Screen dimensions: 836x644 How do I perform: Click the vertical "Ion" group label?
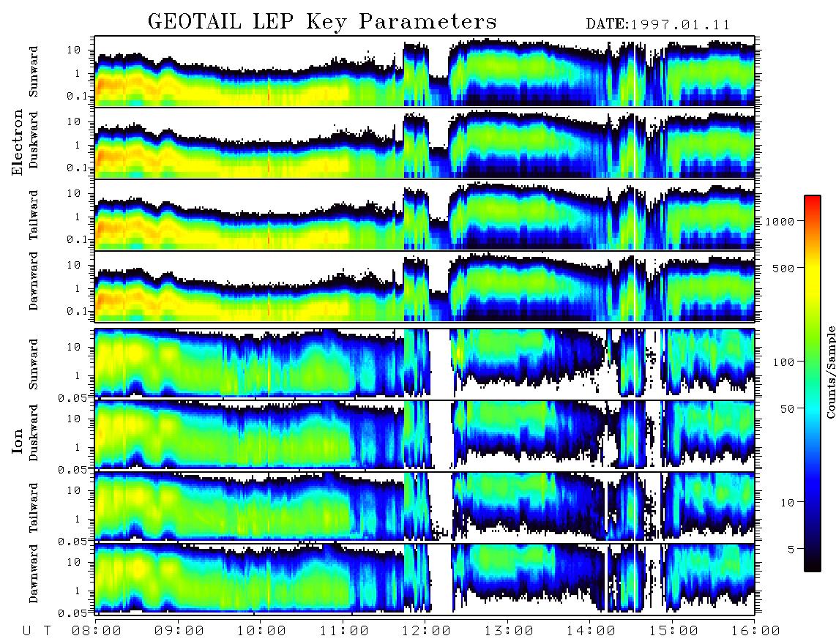pos(18,441)
